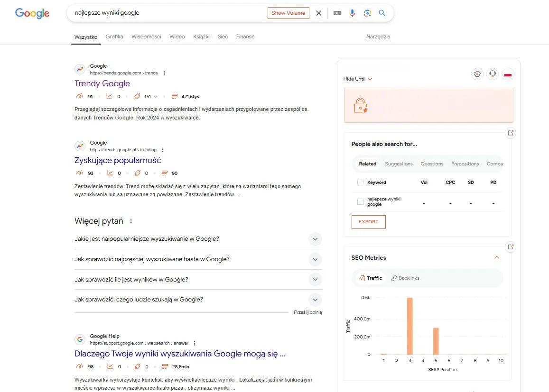Click the Show Volume button
The image size is (549, 392).
(288, 13)
